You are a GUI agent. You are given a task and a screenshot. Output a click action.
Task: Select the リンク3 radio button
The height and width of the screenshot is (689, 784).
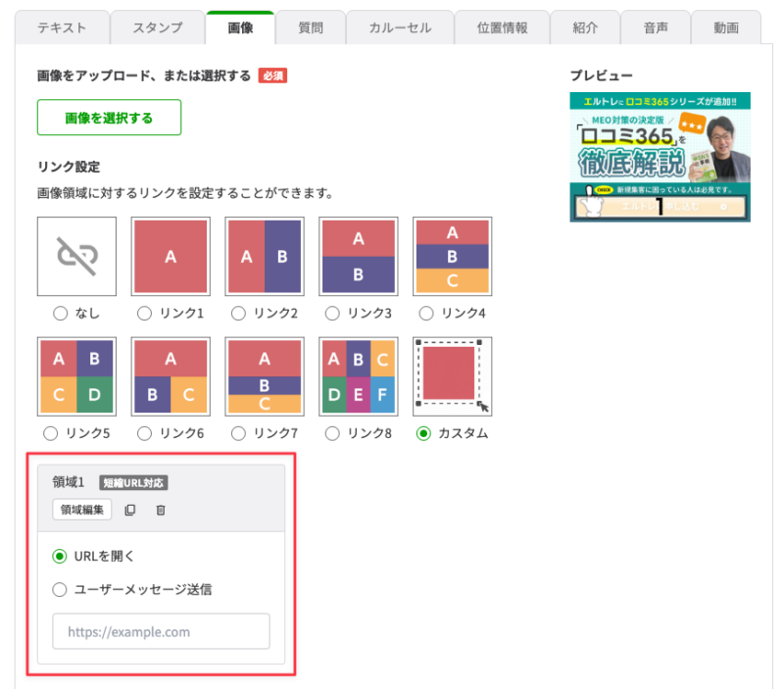click(332, 314)
